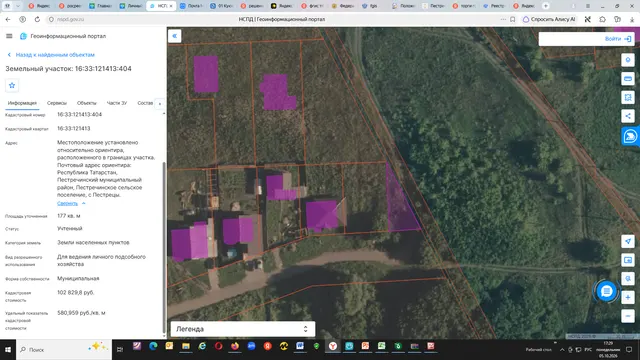Open the notification center in the tray

coord(629,350)
